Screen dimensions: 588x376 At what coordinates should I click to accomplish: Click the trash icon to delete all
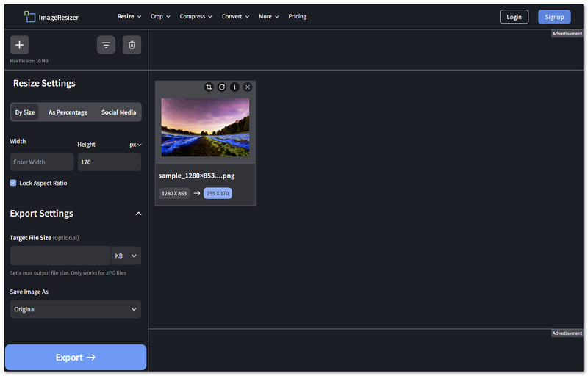tap(132, 45)
